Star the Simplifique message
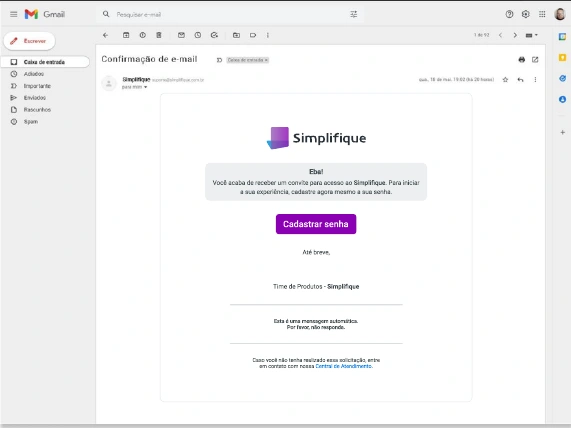Screen dimensions: 571x428 (x=505, y=79)
